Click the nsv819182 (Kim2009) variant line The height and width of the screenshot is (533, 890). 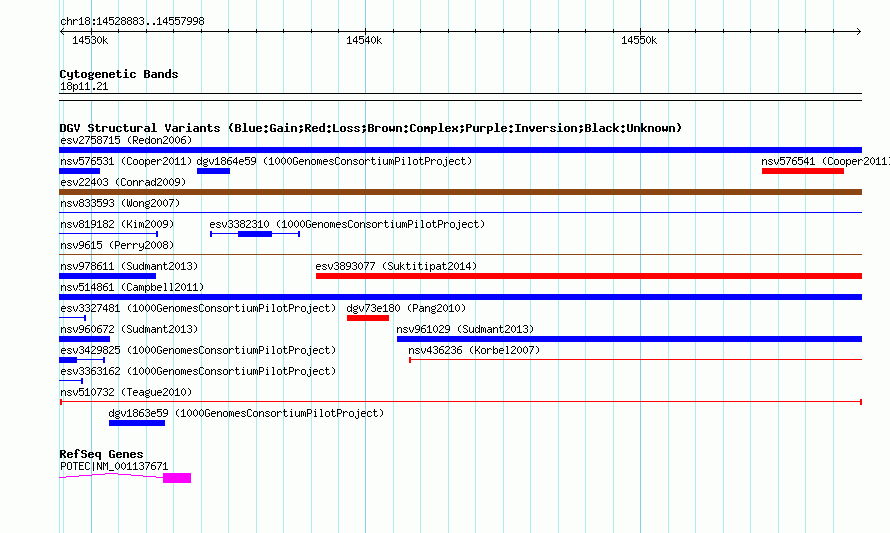coord(108,234)
